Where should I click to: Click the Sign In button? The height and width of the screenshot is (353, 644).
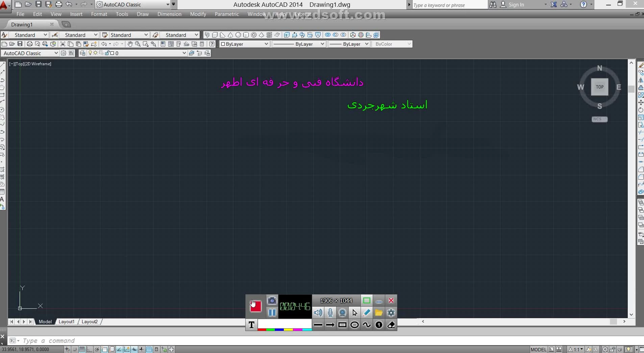pyautogui.click(x=512, y=5)
